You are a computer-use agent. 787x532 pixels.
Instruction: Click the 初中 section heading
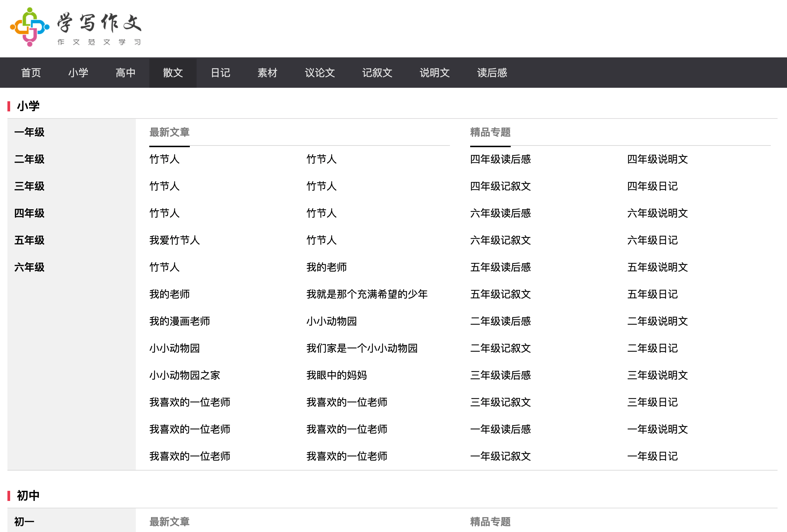click(x=28, y=496)
